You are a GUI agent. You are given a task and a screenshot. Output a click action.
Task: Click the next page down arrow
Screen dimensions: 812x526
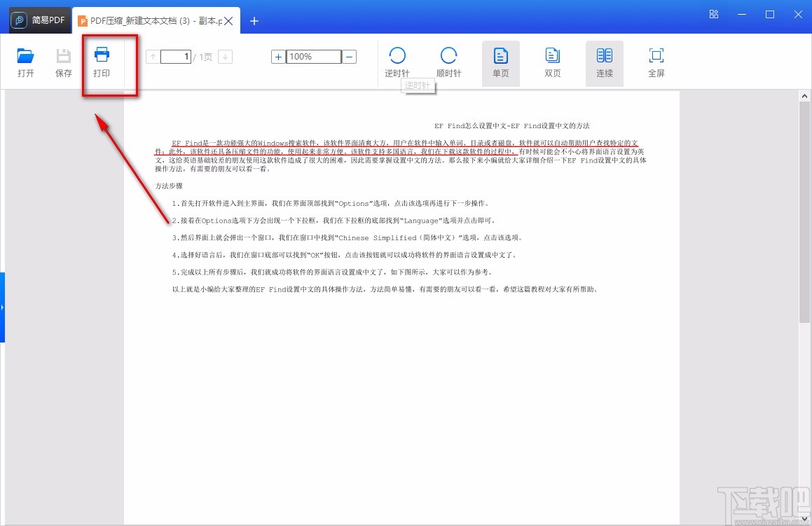(225, 57)
